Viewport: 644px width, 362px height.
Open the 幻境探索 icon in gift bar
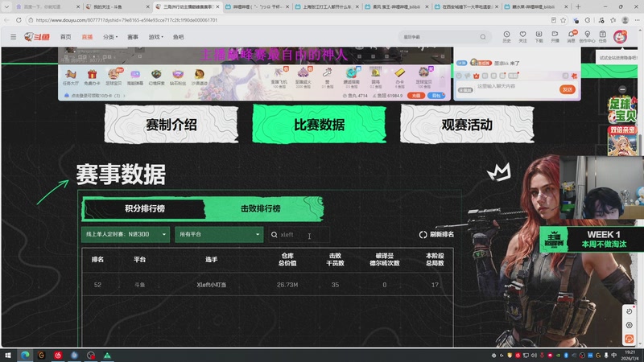pos(156,76)
